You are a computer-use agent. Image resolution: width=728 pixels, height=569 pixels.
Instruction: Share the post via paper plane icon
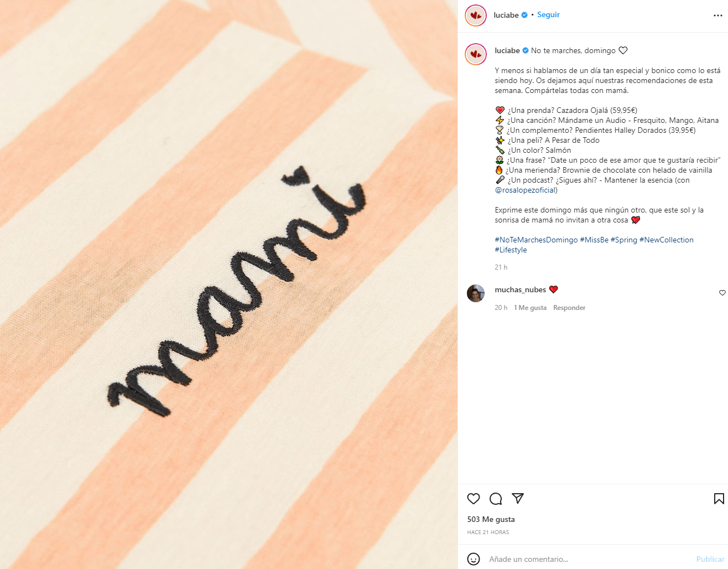click(x=518, y=498)
